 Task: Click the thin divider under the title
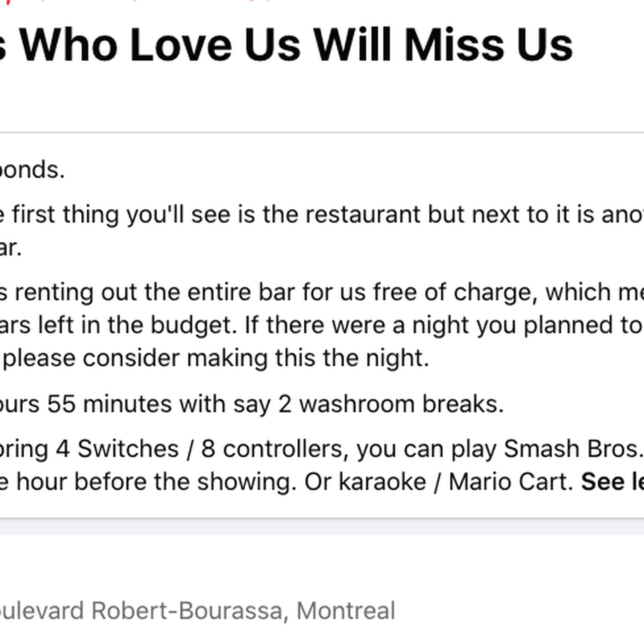tap(322, 132)
